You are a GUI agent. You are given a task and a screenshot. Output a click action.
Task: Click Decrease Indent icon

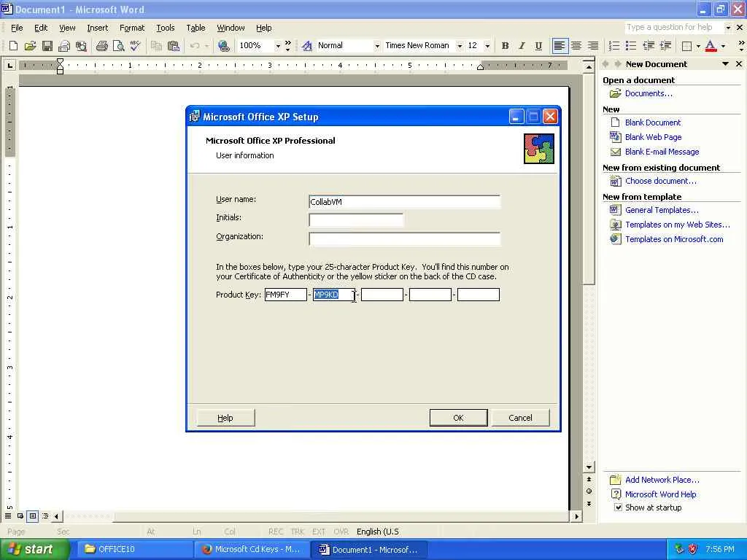tap(649, 46)
